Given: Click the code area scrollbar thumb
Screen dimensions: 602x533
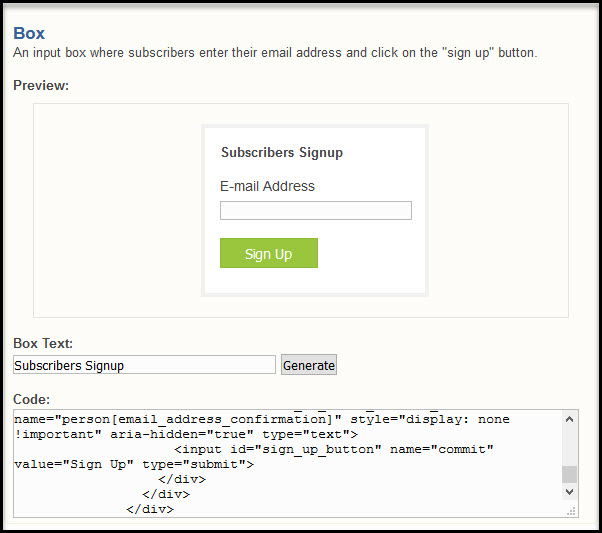Looking at the screenshot, I should 569,474.
